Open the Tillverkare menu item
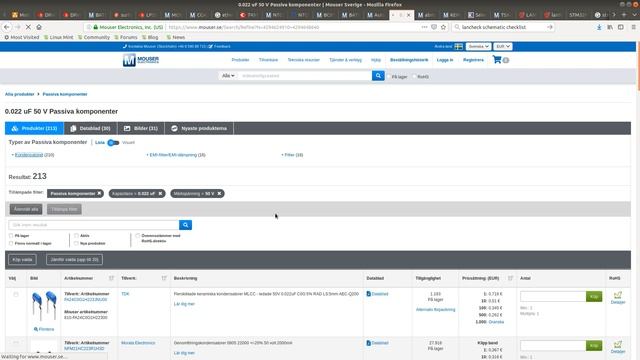 268,60
